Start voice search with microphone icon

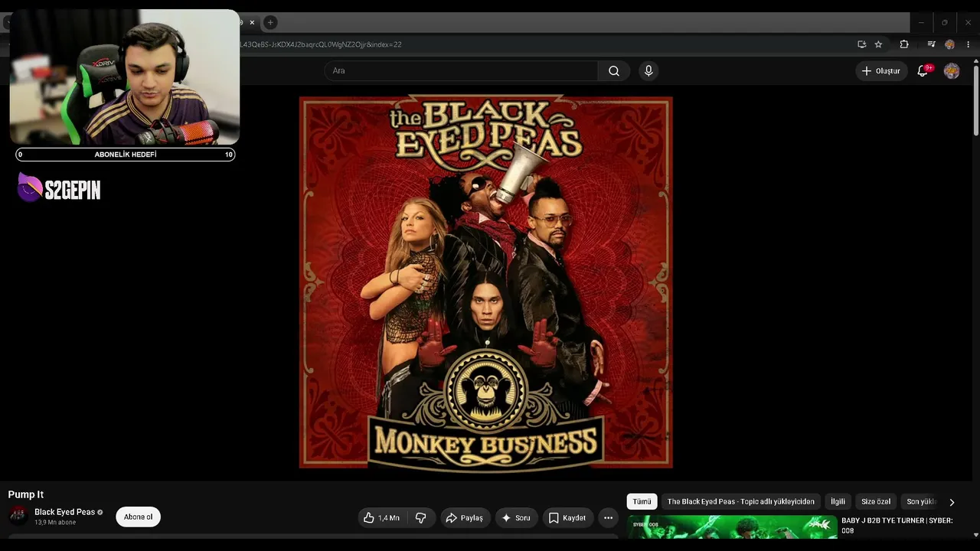(x=648, y=71)
